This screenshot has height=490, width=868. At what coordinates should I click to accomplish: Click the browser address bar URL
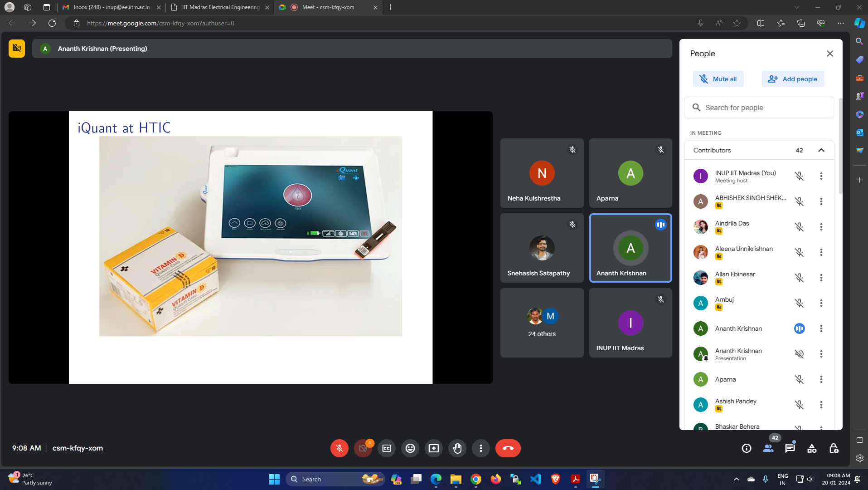160,23
